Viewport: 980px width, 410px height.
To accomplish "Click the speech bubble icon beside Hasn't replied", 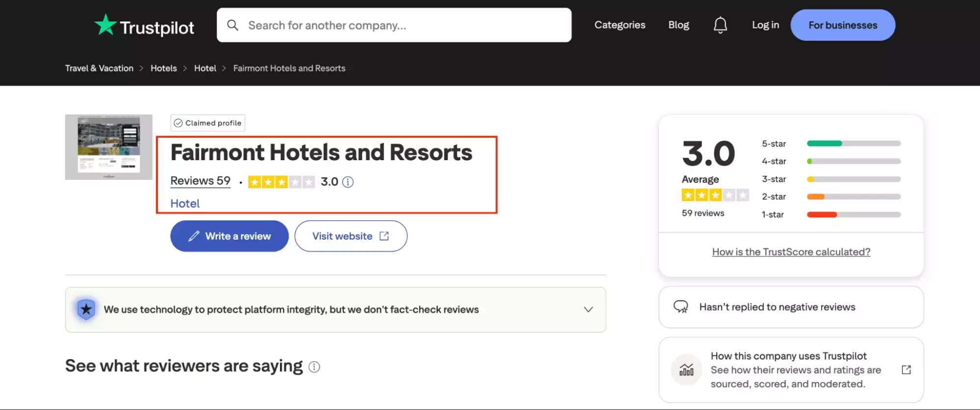I will click(682, 307).
